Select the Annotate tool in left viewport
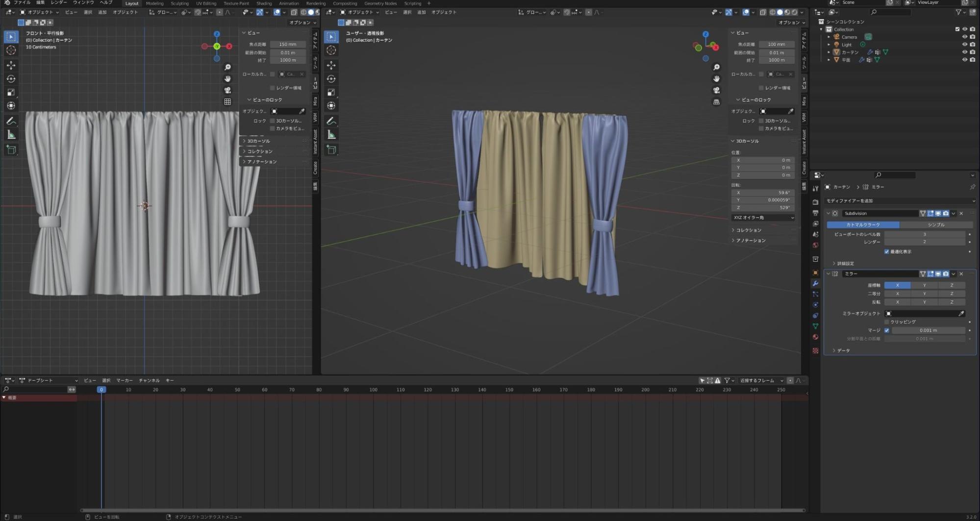The width and height of the screenshot is (980, 521). 11,121
